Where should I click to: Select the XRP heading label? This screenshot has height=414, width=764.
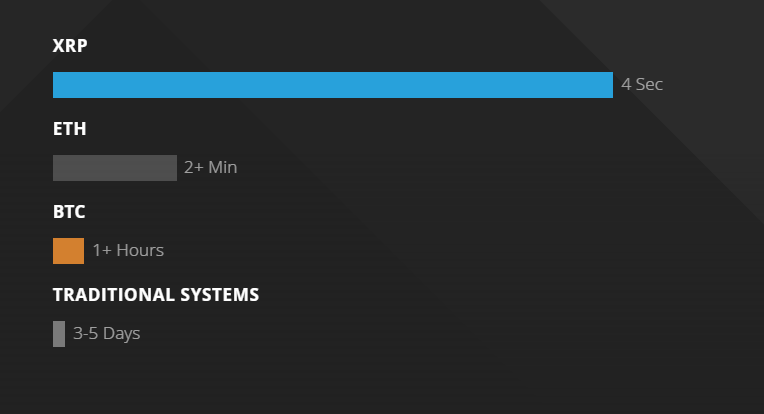click(x=69, y=46)
